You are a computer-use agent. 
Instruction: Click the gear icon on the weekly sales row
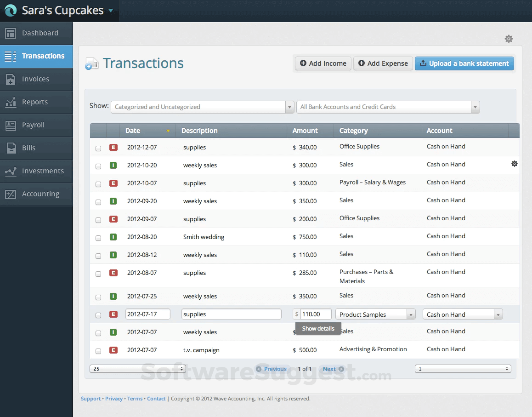pyautogui.click(x=514, y=164)
